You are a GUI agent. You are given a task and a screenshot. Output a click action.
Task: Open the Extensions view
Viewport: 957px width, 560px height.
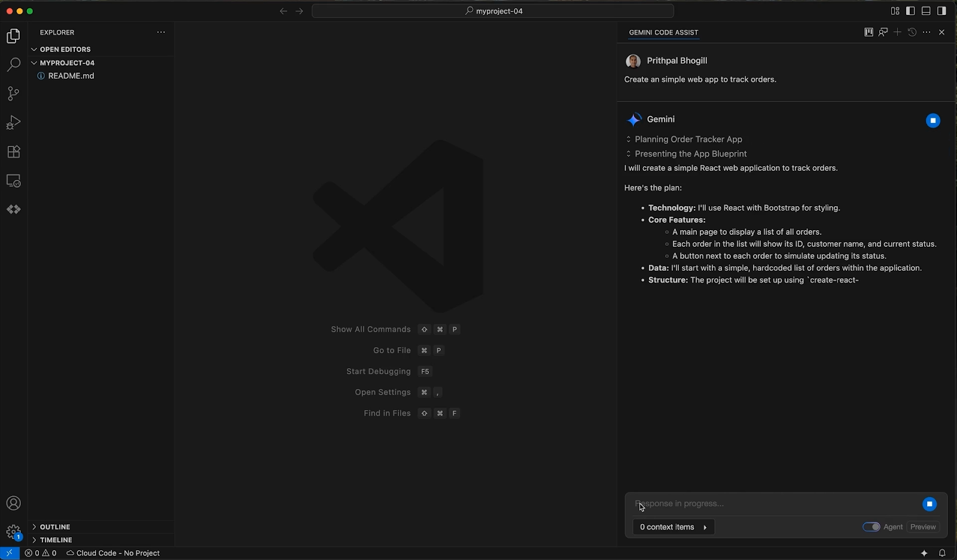point(13,151)
